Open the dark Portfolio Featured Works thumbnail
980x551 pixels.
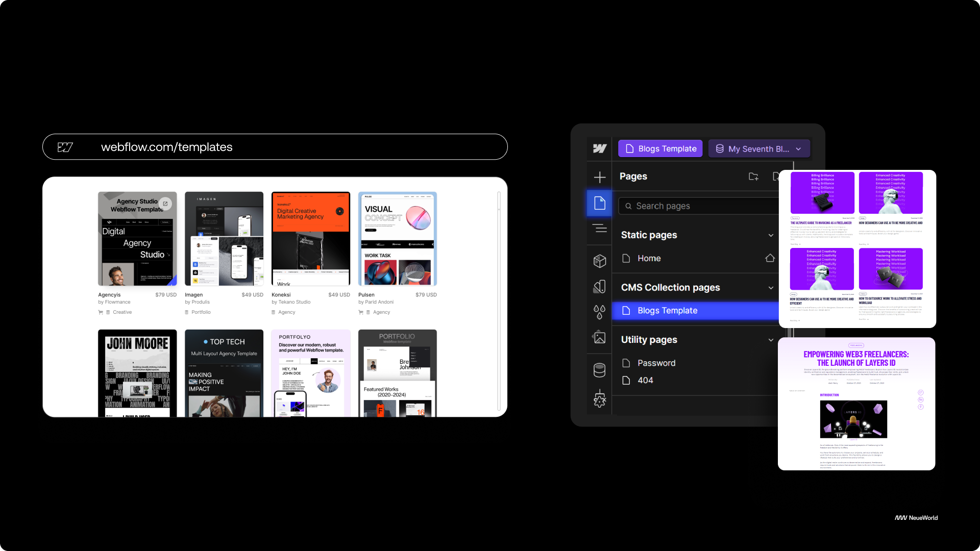(398, 373)
